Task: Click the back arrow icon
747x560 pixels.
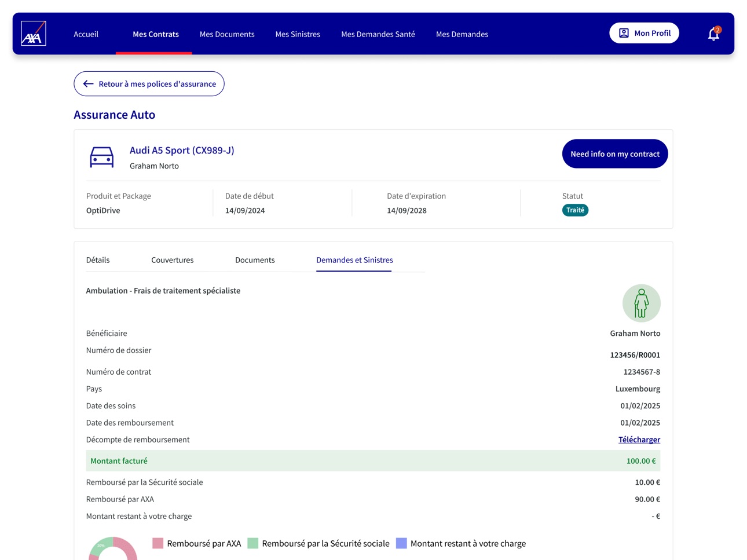Action: (88, 84)
